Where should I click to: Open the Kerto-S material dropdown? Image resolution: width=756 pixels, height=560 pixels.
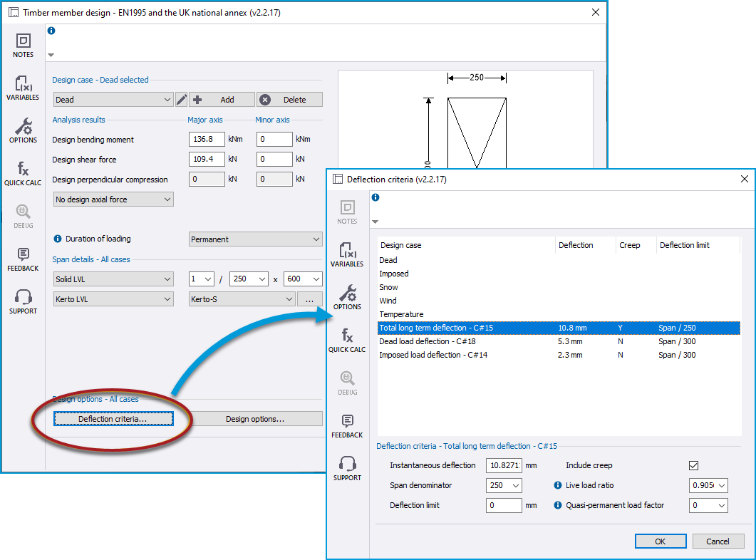(x=241, y=298)
